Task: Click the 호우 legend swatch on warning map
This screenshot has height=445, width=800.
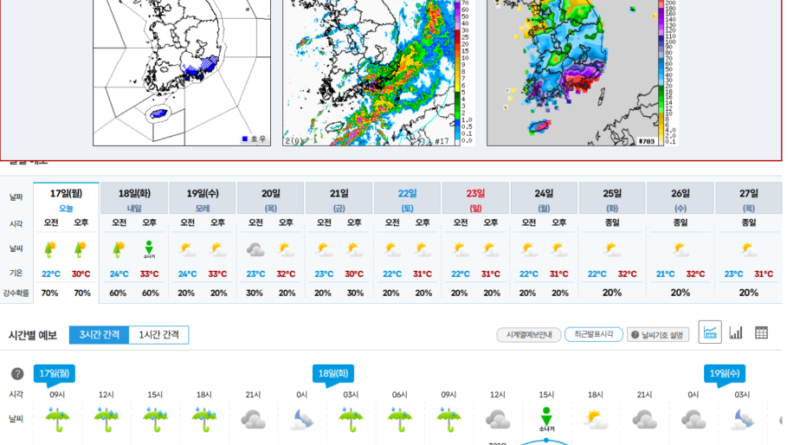Action: [x=245, y=139]
